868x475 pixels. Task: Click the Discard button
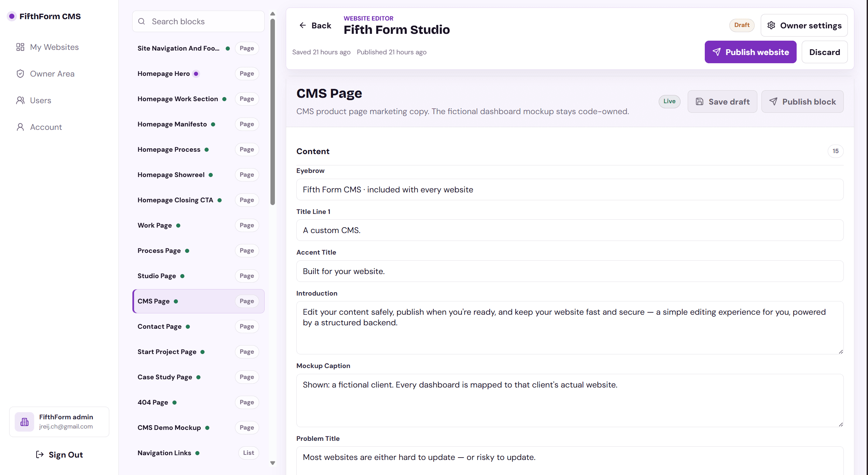coord(824,52)
